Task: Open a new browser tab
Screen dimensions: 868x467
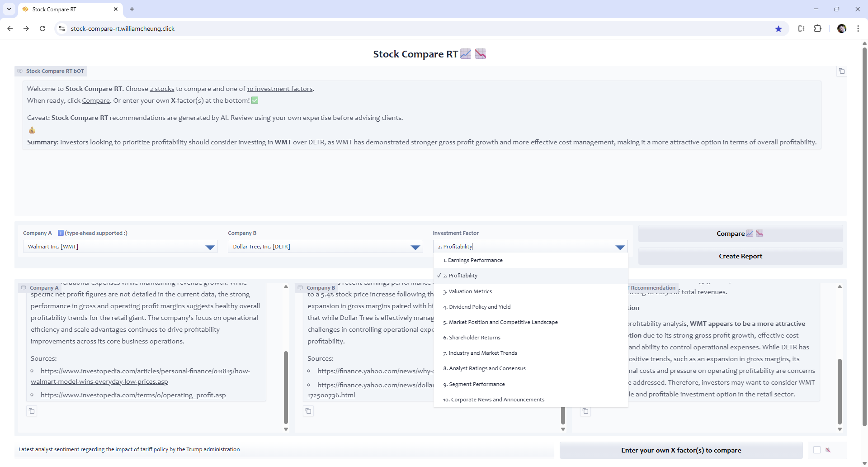Action: [x=132, y=9]
